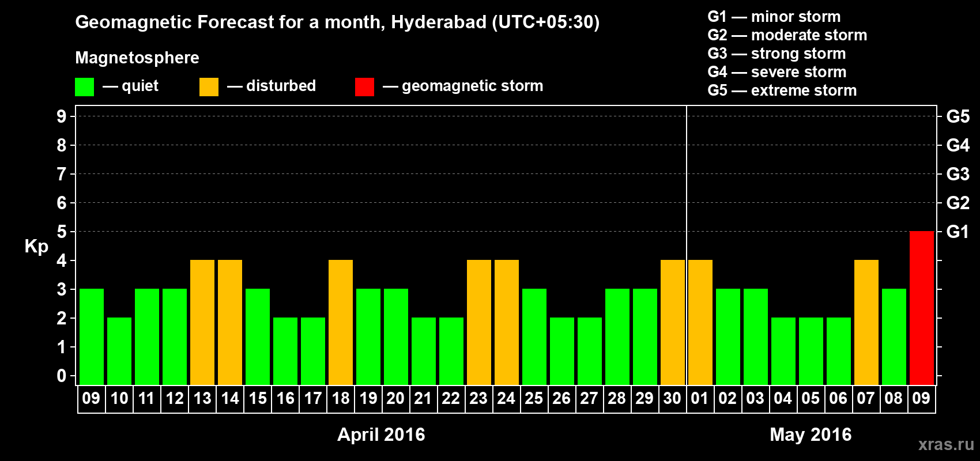Click the 'Kp' axis label
980x461 pixels.
coord(36,247)
